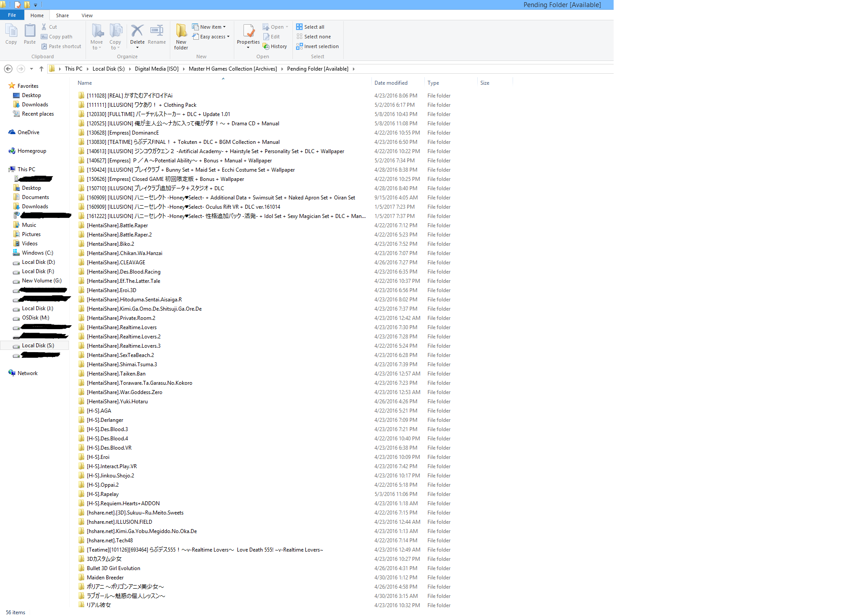The image size is (847, 616).
Task: Select the [HentaiShare].Biko.2 folder
Action: point(110,244)
